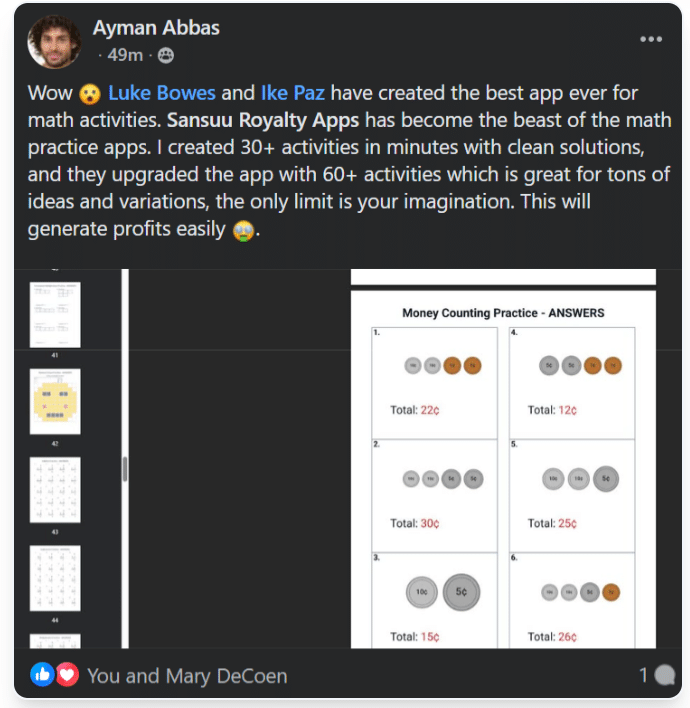This screenshot has width=690, height=708.
Task: Click the thumbnail panel scrollbar handle
Action: (125, 469)
